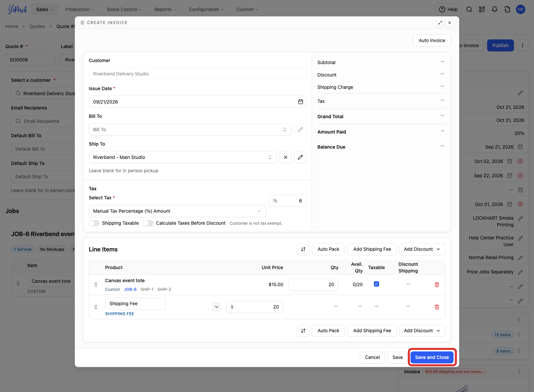Grab the Shipping Fee row drag handle
Screen dimensions: 534x392
[x=96, y=307]
